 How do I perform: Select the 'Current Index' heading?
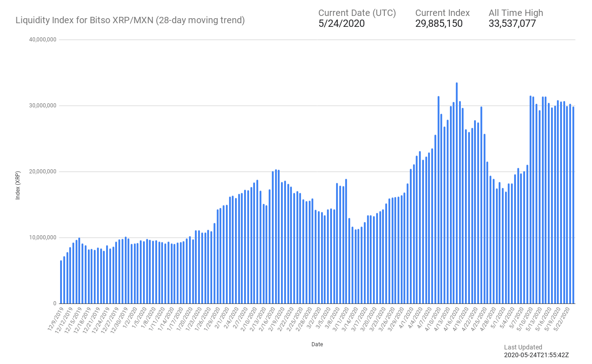[442, 13]
